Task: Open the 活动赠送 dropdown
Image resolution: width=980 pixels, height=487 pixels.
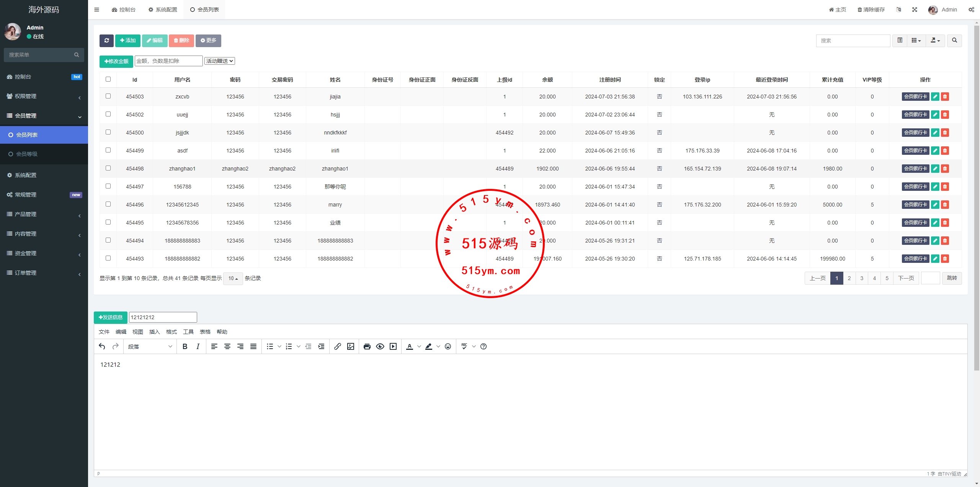Action: point(219,61)
